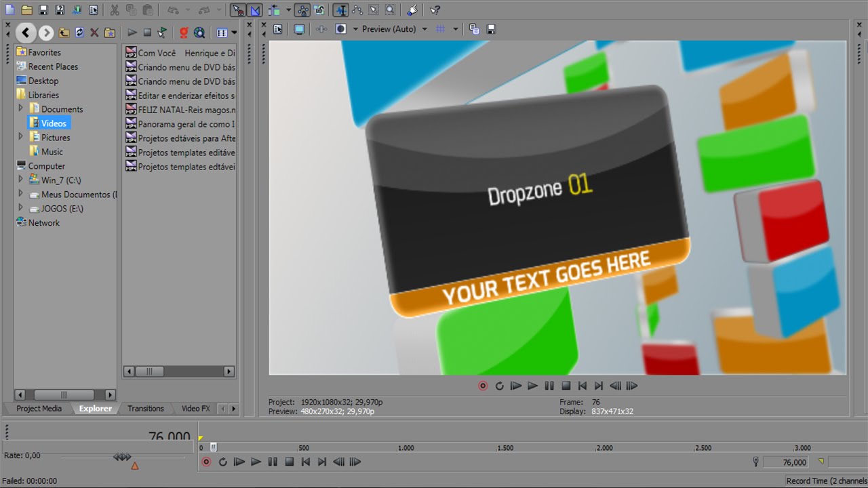
Task: Click Record button under video preview
Action: point(483,386)
